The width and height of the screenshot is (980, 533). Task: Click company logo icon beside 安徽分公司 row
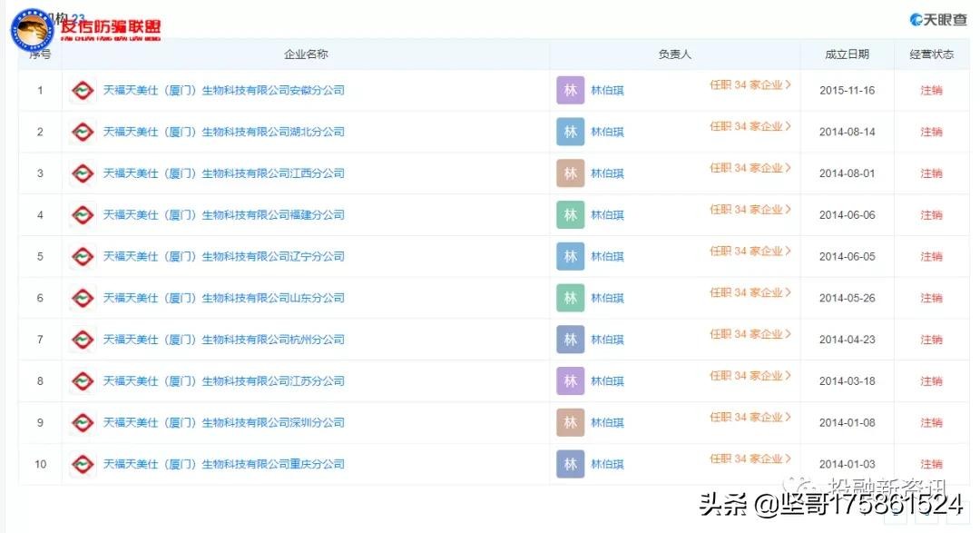coord(83,91)
